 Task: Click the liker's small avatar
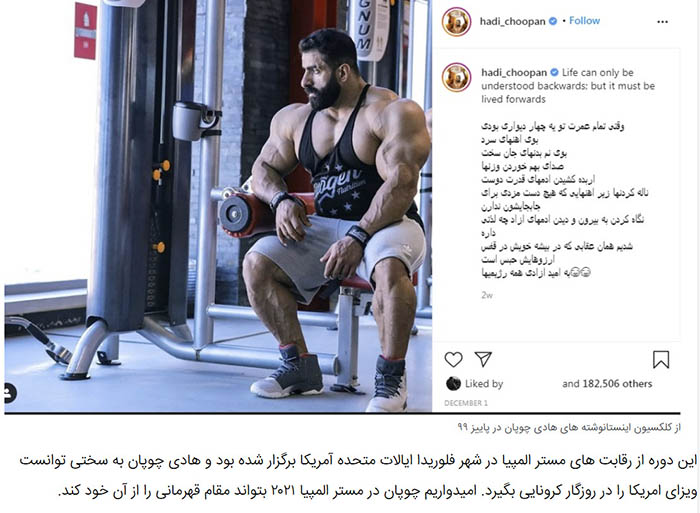(x=453, y=384)
